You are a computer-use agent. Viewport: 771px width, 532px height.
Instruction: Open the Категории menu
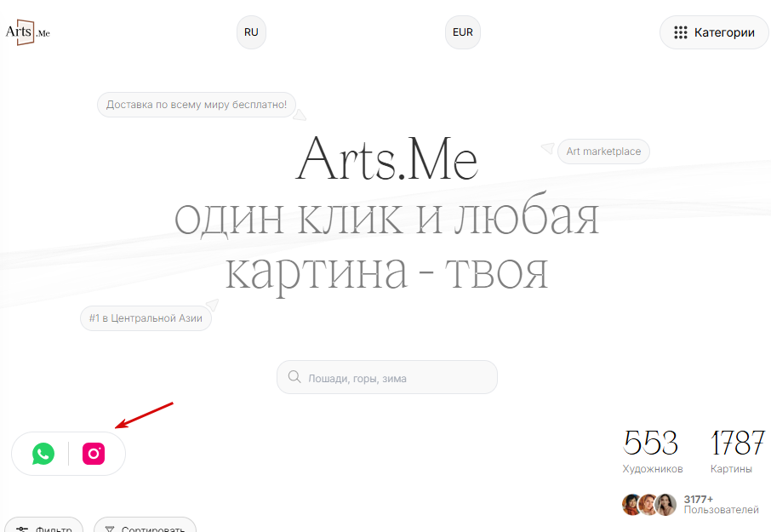click(714, 32)
